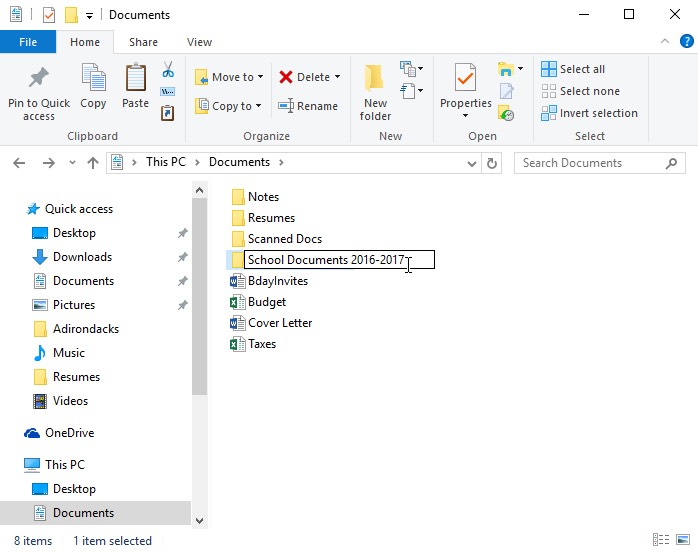
Task: Click the Select none button
Action: [580, 91]
